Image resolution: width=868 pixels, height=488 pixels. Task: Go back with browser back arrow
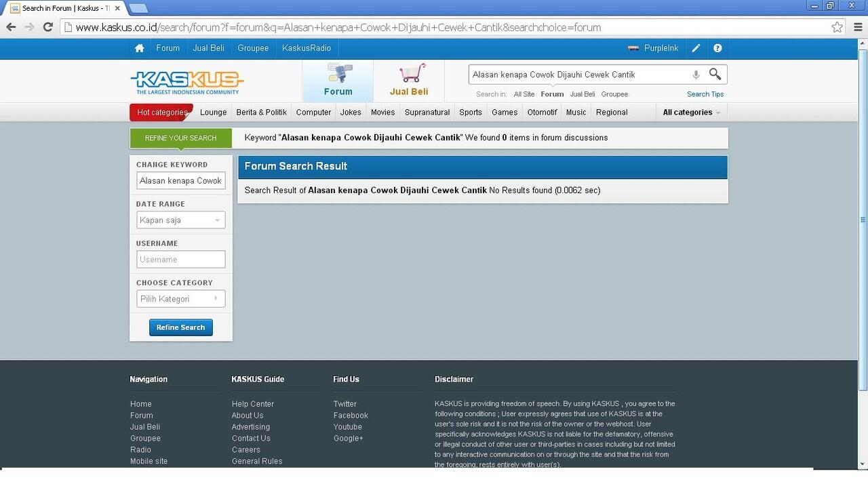click(11, 27)
